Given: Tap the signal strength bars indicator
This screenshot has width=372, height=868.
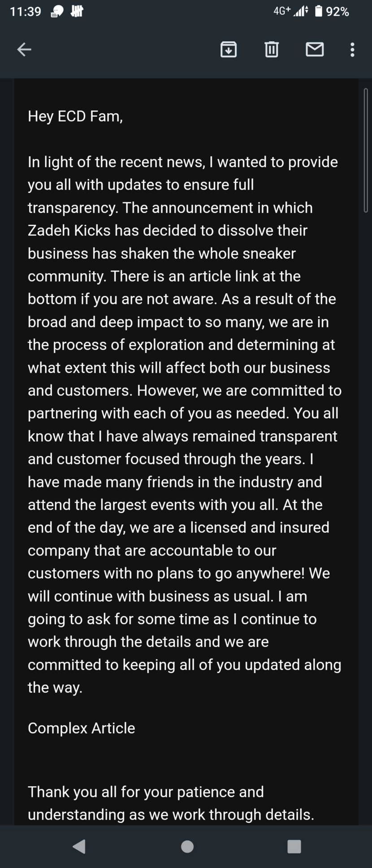Looking at the screenshot, I should [x=301, y=11].
